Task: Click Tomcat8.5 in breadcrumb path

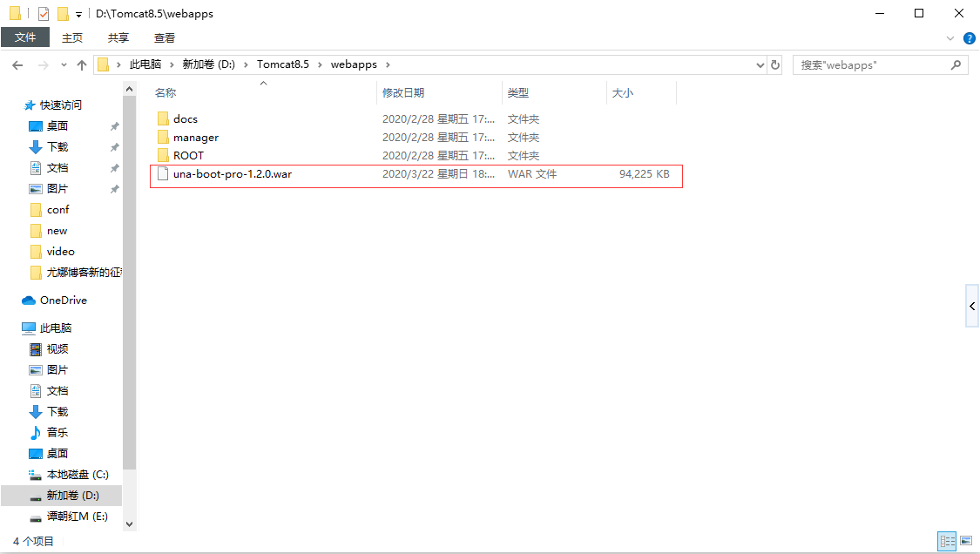Action: 282,64
